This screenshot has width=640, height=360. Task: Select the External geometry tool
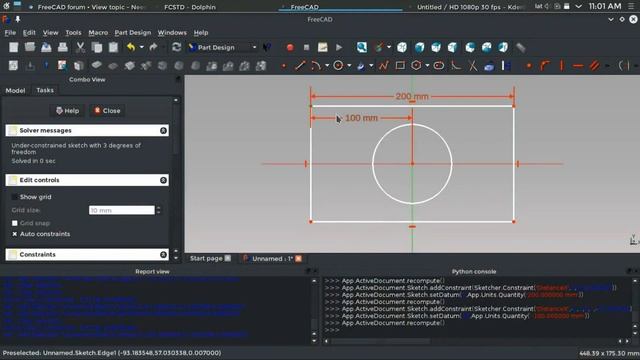(489, 65)
